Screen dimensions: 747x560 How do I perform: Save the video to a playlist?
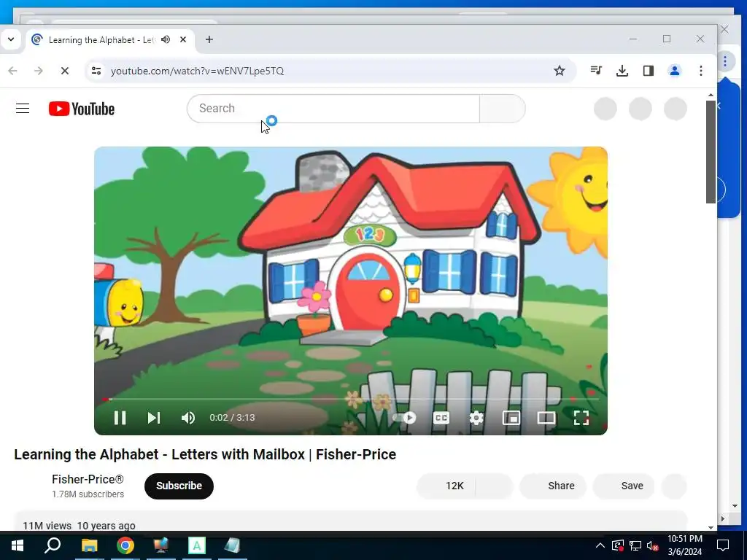(624, 486)
